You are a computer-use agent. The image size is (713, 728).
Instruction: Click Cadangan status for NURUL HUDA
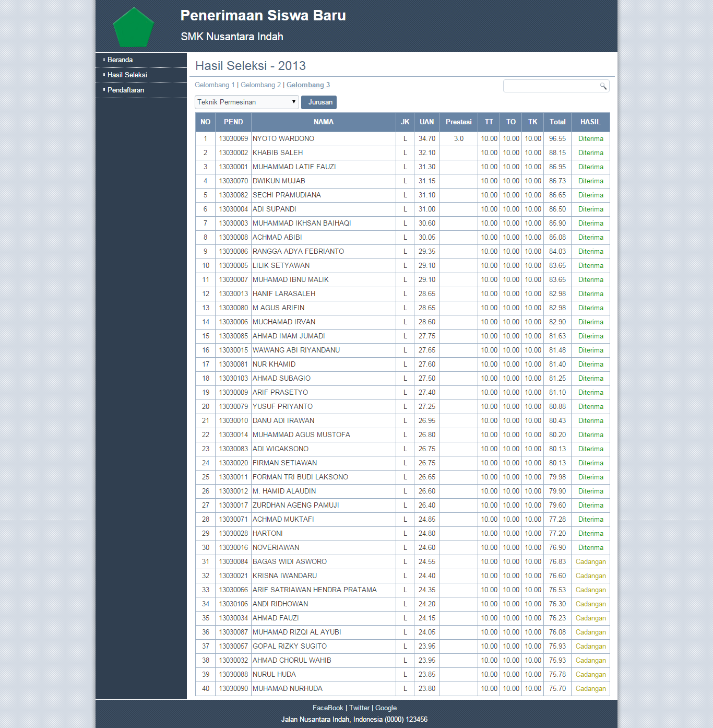coord(591,674)
